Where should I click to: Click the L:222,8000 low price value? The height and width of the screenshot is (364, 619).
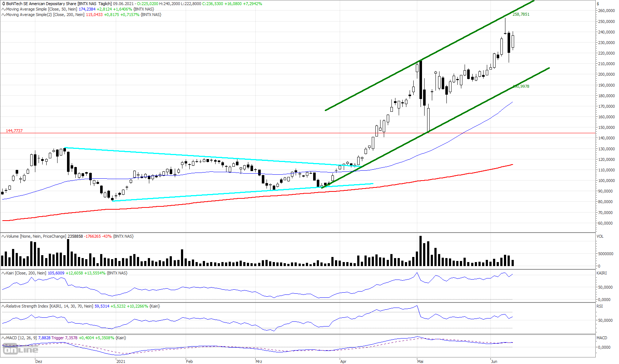[x=191, y=4]
